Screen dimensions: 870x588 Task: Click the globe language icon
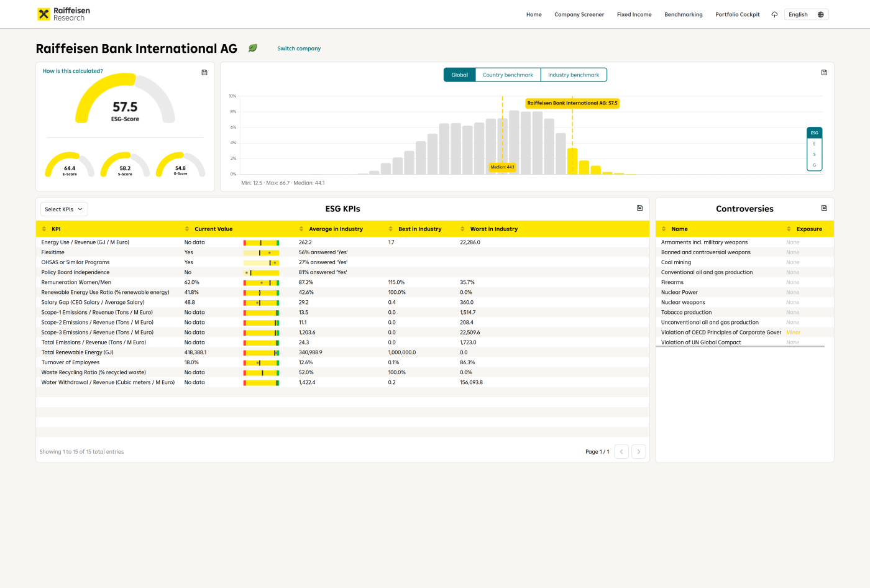(x=820, y=14)
